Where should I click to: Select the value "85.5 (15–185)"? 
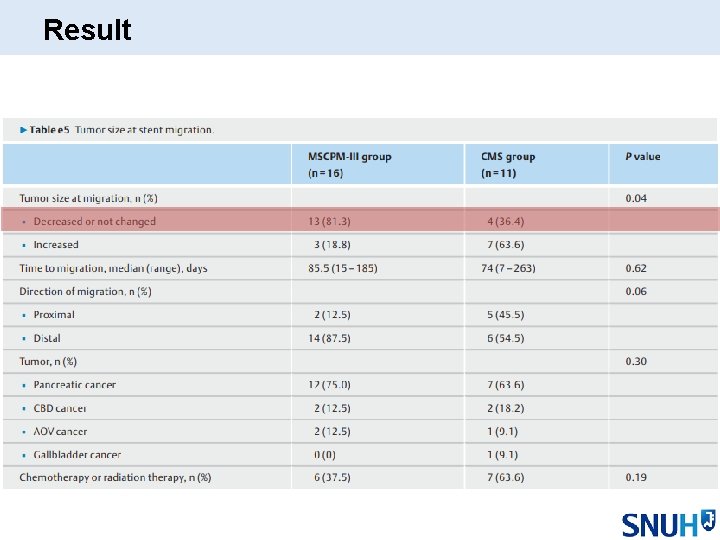[x=343, y=268]
